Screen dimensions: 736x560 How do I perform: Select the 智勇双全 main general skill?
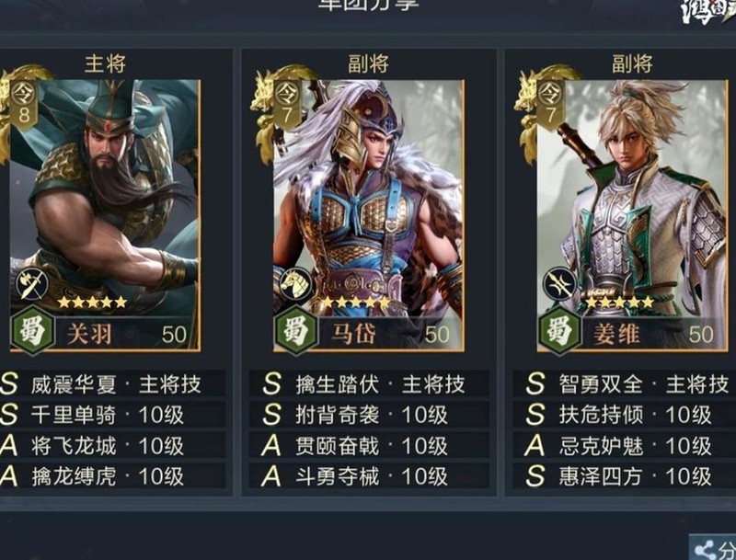pos(625,384)
